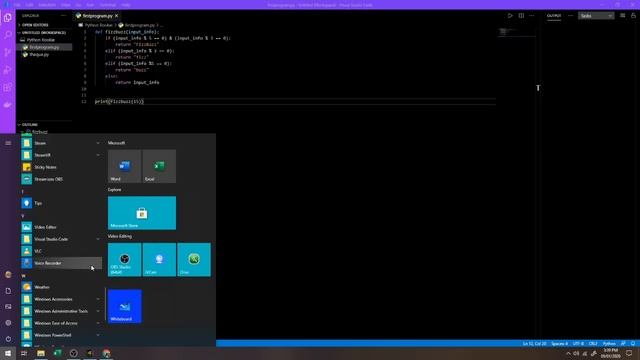Open the Help menu
This screenshot has height=360, width=640.
(x=126, y=5)
